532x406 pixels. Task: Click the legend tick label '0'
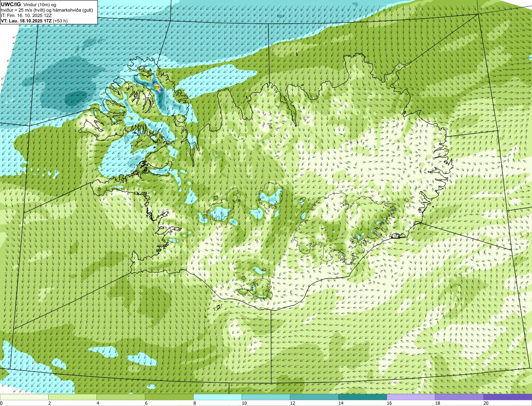click(1, 403)
